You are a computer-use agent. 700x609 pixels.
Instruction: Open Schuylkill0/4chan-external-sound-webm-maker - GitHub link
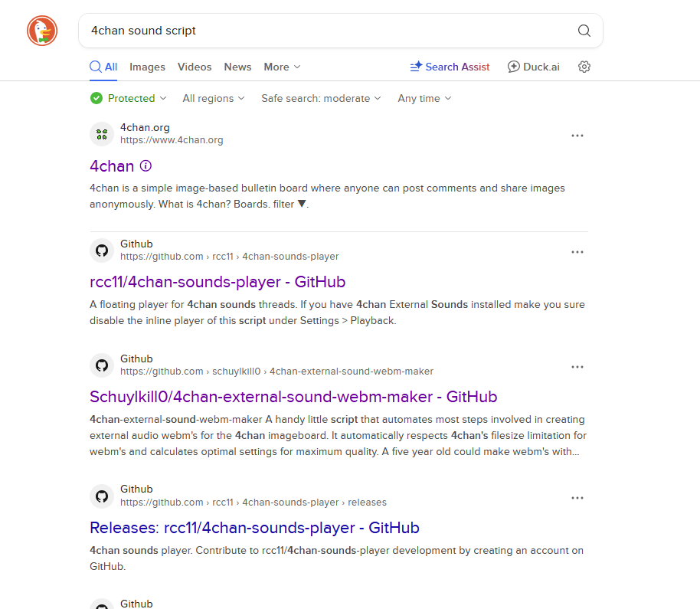pos(293,397)
